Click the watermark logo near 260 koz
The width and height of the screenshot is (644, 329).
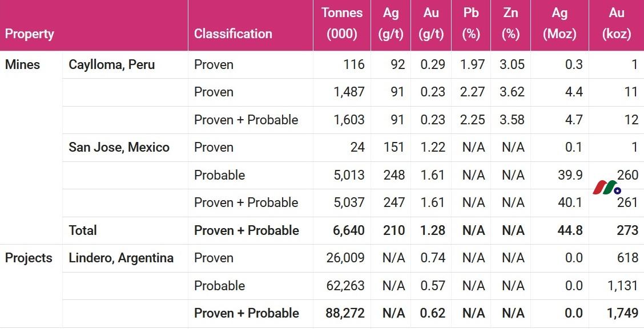coord(607,187)
